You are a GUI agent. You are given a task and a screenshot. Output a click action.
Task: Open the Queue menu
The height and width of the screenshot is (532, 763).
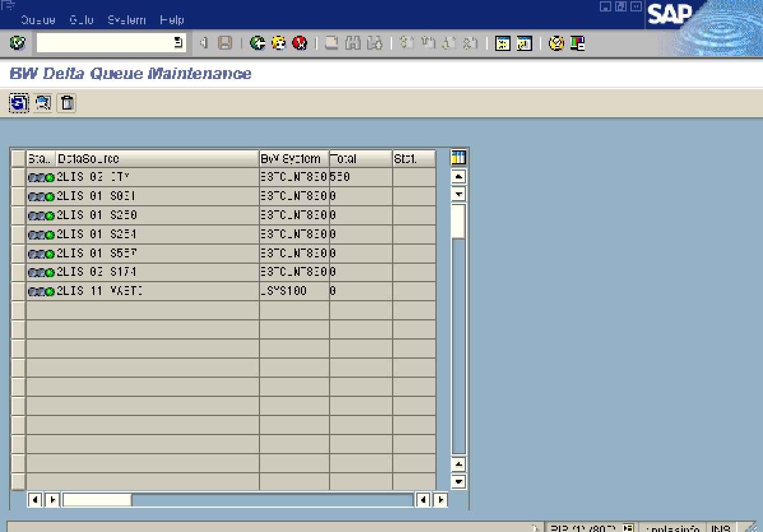click(38, 20)
